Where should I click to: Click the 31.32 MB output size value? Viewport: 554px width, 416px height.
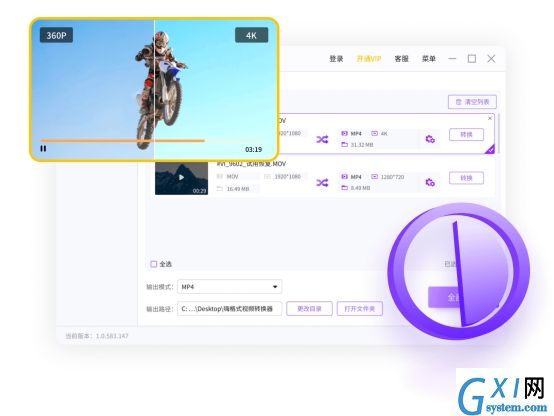click(362, 145)
